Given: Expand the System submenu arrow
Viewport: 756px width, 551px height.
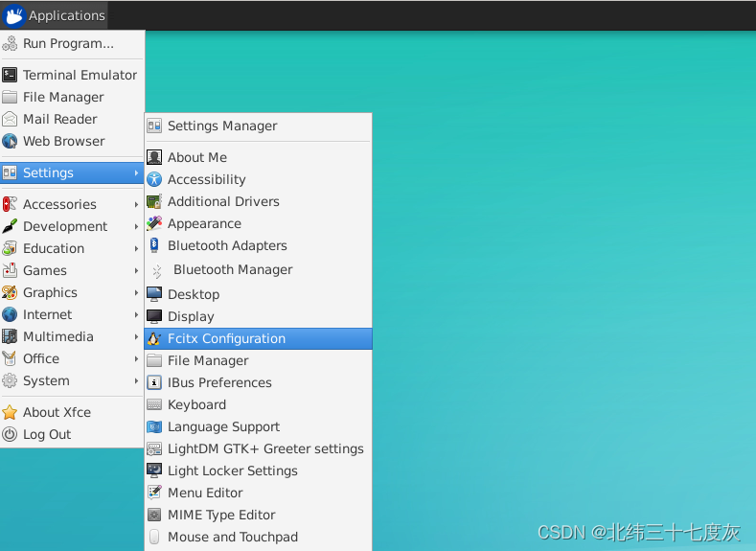Looking at the screenshot, I should (136, 380).
